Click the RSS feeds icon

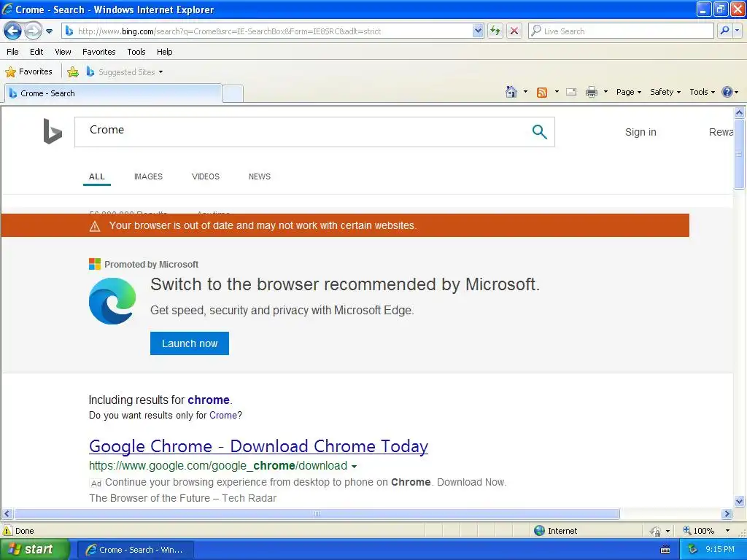coord(542,93)
